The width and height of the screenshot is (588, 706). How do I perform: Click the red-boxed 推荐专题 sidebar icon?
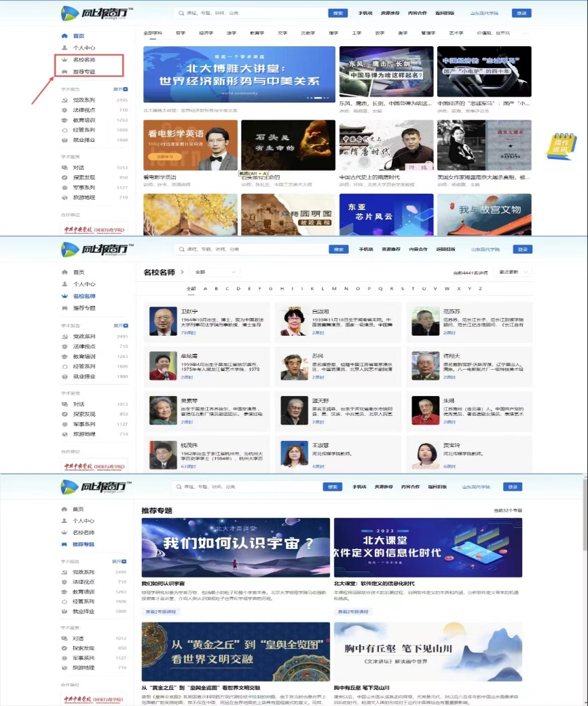click(x=65, y=71)
